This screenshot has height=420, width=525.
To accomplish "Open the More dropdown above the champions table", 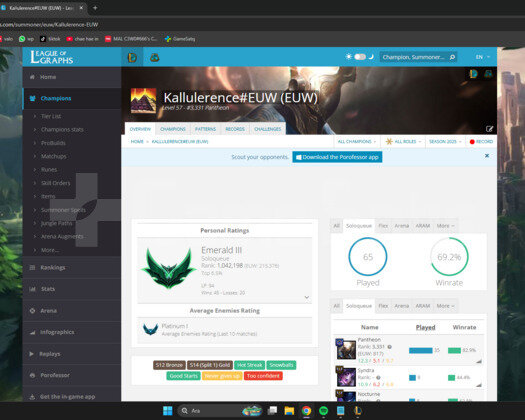I will pos(446,306).
